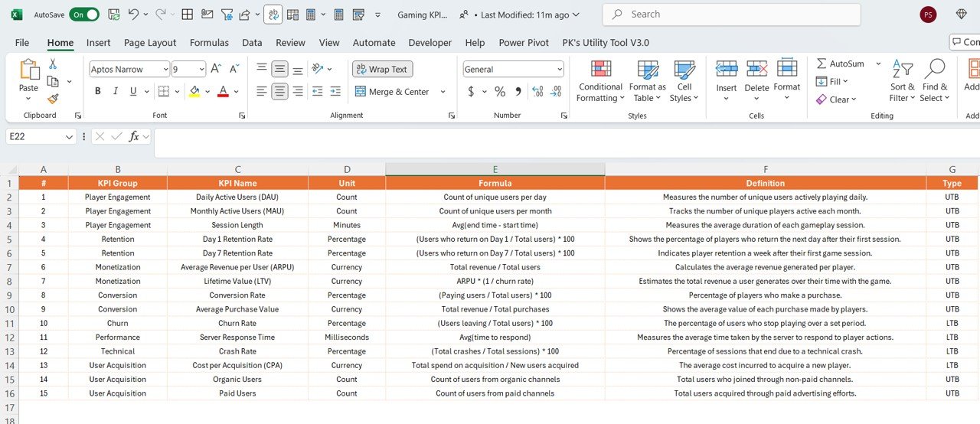Open Sort & Filter menu
Viewport: 980px width, 424px height.
(903, 81)
